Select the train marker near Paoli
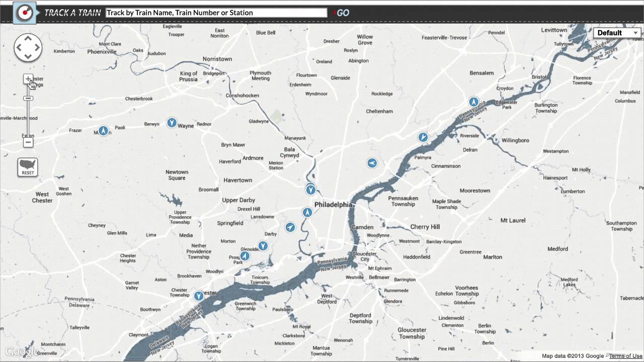644x362 pixels. pyautogui.click(x=103, y=131)
